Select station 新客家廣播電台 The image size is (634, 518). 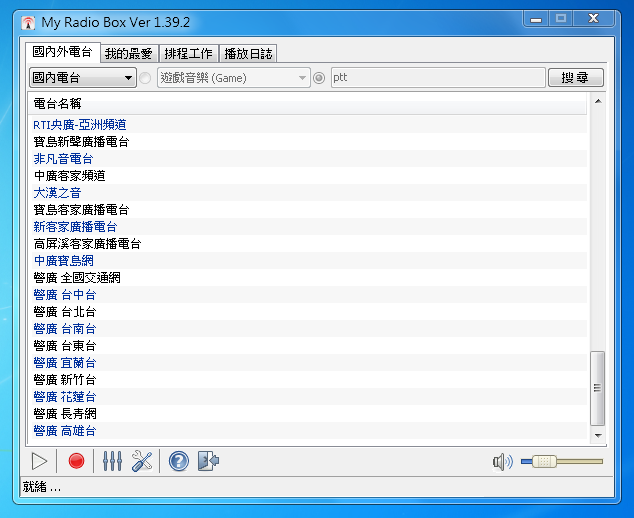point(308,226)
